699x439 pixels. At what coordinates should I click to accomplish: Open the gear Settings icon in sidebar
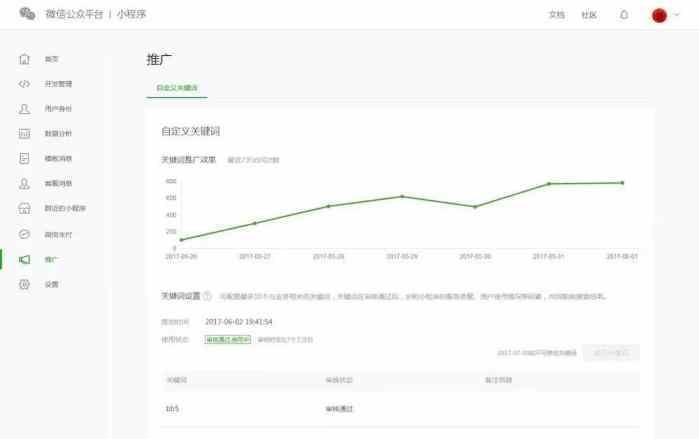25,284
